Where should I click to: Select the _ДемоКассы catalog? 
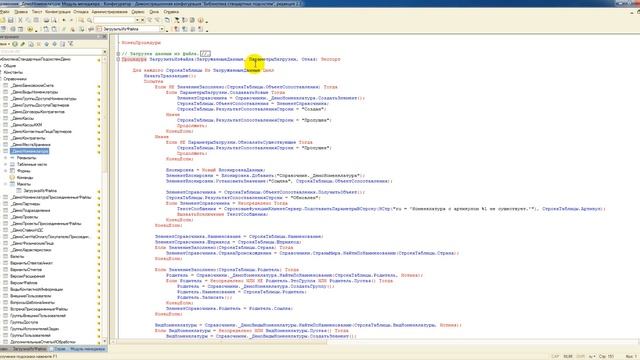point(22,118)
